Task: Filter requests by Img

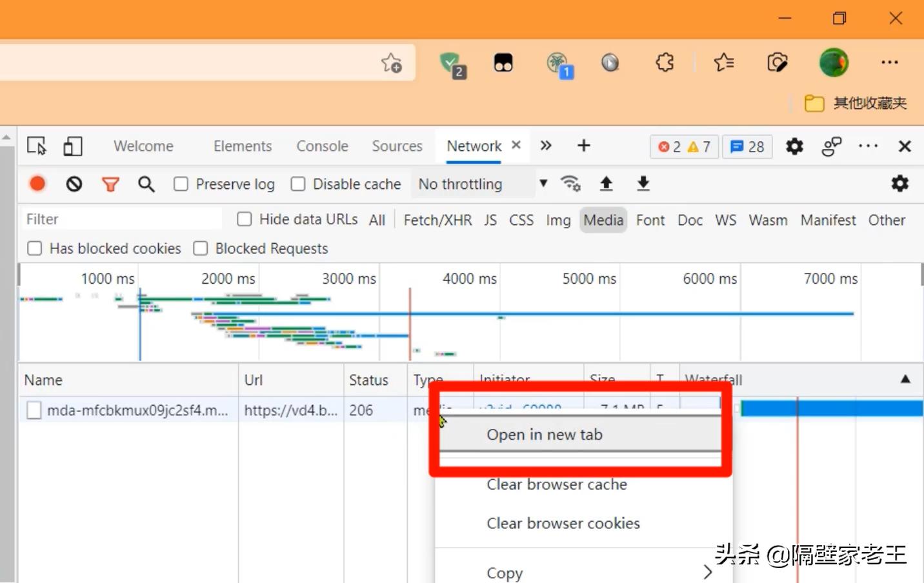Action: point(558,221)
